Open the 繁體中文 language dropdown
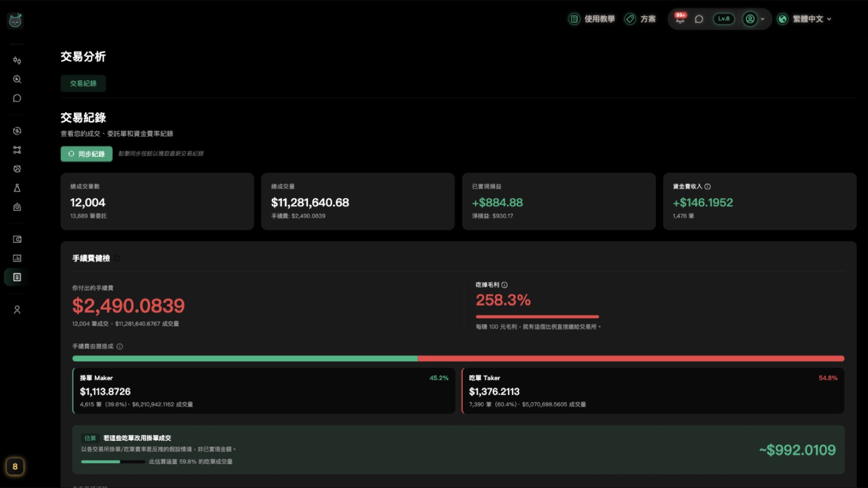The image size is (868, 488). pyautogui.click(x=805, y=19)
